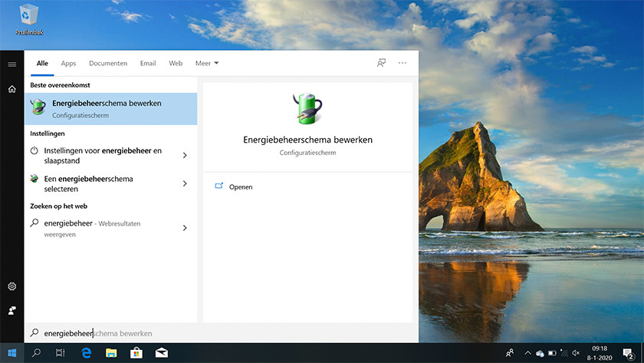Open the People icon in system tray
Viewport: 644px width, 363px height.
tap(510, 353)
